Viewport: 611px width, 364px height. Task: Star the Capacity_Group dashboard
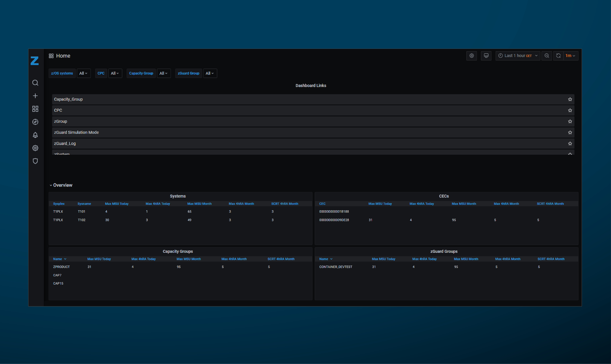tap(570, 99)
